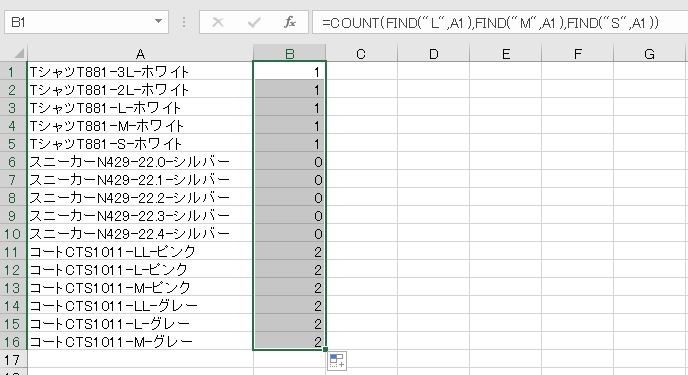Select row 5 header
This screenshot has height=375, width=688.
click(13, 143)
